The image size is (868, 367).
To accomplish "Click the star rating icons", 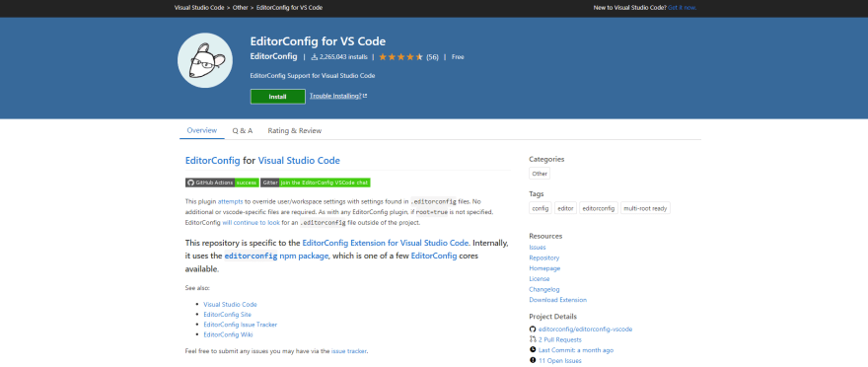I will coord(400,57).
